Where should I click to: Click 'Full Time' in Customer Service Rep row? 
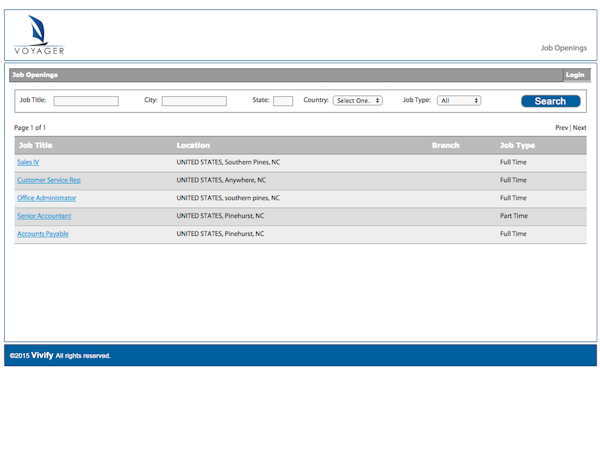(513, 180)
